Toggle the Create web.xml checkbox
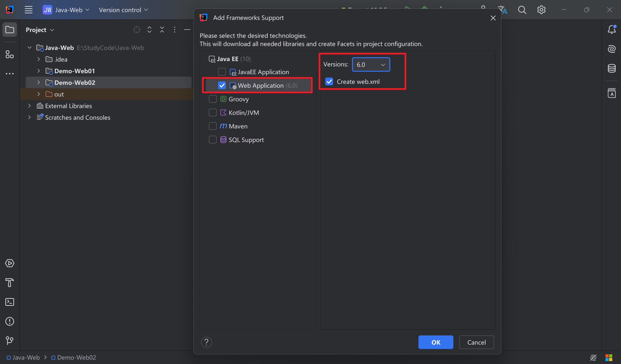621x364 pixels. pos(329,81)
